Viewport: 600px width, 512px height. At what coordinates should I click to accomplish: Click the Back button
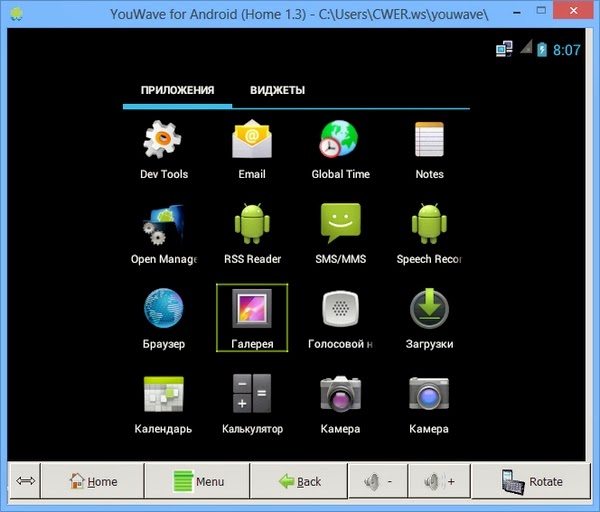click(x=299, y=481)
